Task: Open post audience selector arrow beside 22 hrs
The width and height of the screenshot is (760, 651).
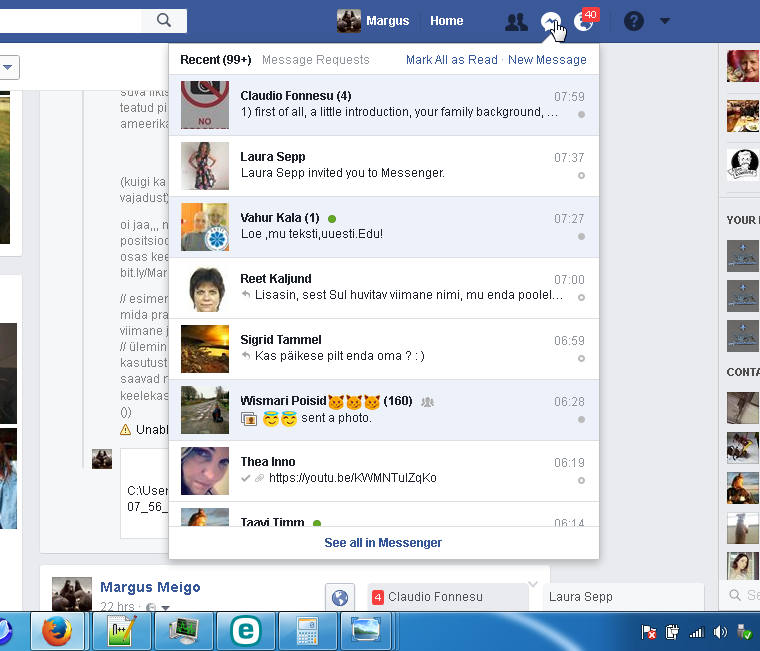Action: (x=165, y=607)
